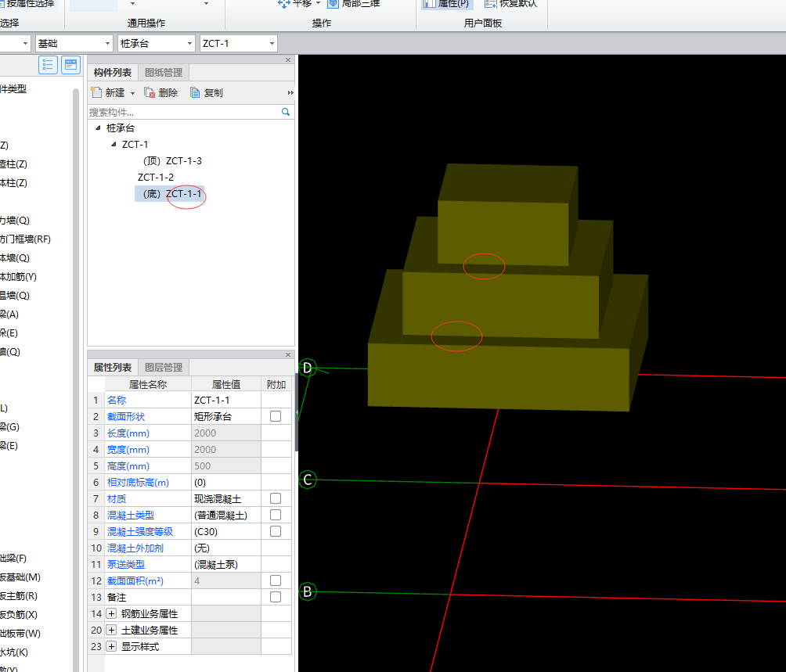Click the (C30) strength value cell

226,531
